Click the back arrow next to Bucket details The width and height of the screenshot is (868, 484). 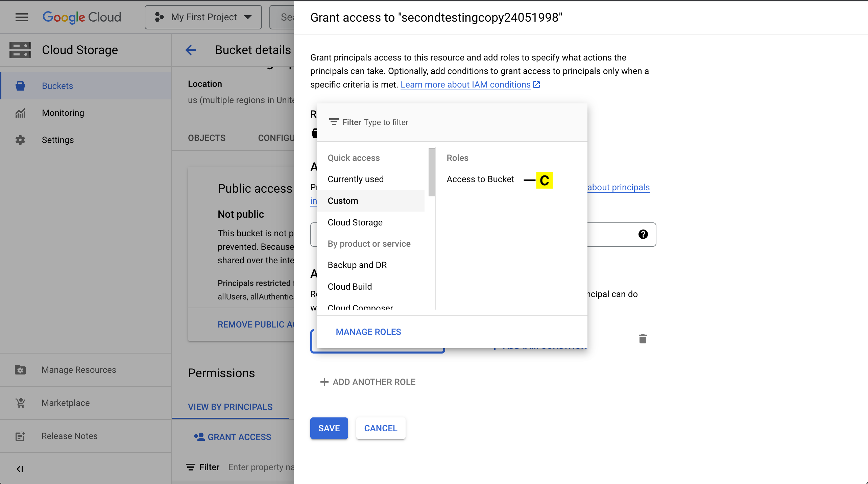click(191, 50)
